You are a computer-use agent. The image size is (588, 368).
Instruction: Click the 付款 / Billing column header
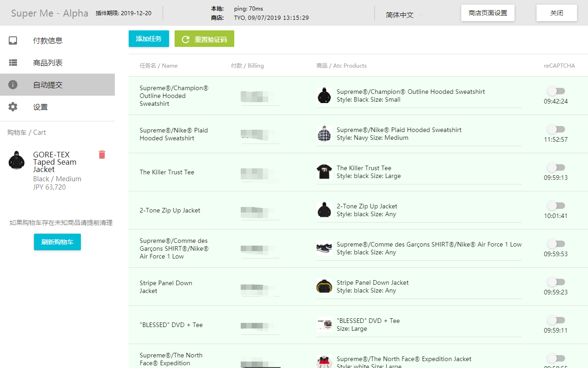click(x=248, y=66)
